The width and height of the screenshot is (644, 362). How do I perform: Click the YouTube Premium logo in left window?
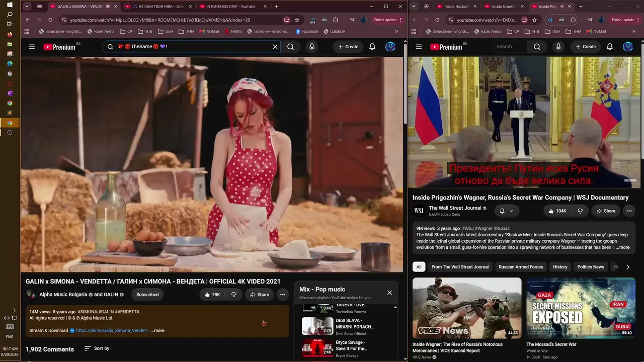pyautogui.click(x=59, y=47)
